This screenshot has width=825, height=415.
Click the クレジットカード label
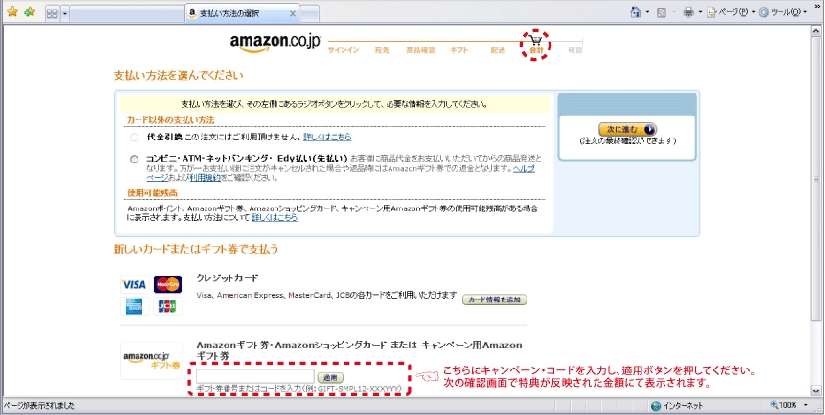tap(227, 277)
